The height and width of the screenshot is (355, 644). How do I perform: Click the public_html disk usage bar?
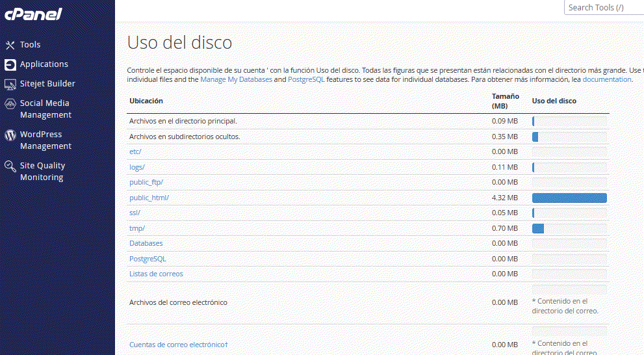tap(569, 198)
